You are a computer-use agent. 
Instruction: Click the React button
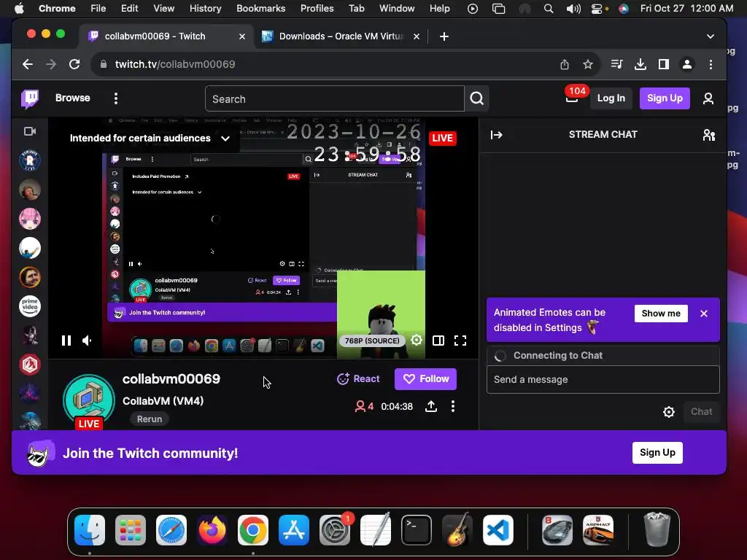[x=358, y=379]
